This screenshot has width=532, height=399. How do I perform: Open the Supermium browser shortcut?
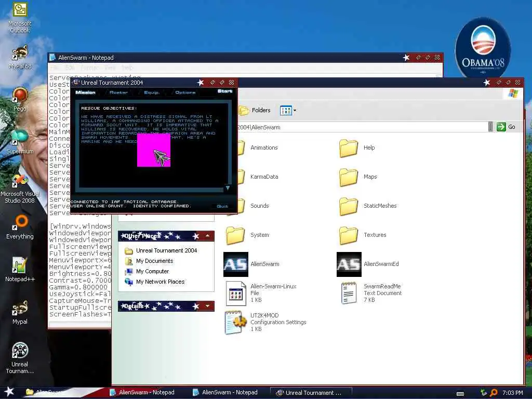pyautogui.click(x=20, y=142)
